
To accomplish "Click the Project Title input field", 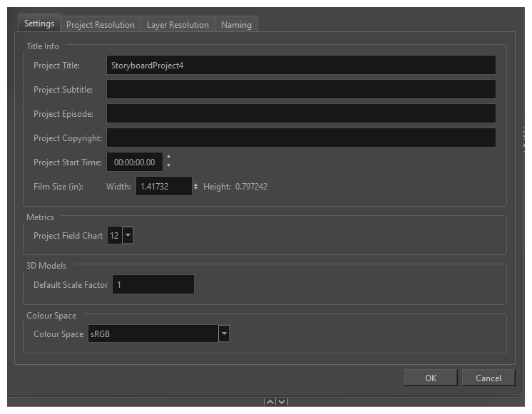I will (301, 65).
